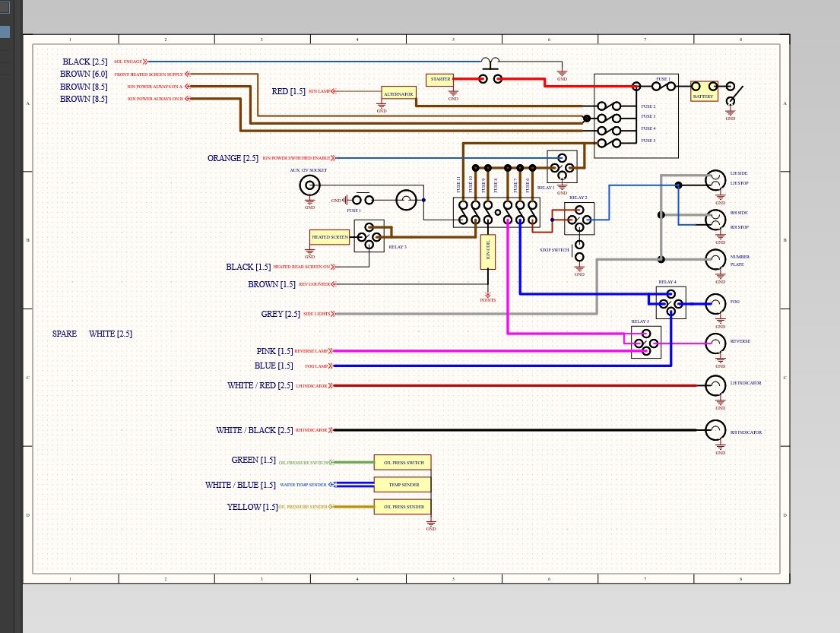Click the STARTER component block

pyautogui.click(x=440, y=80)
